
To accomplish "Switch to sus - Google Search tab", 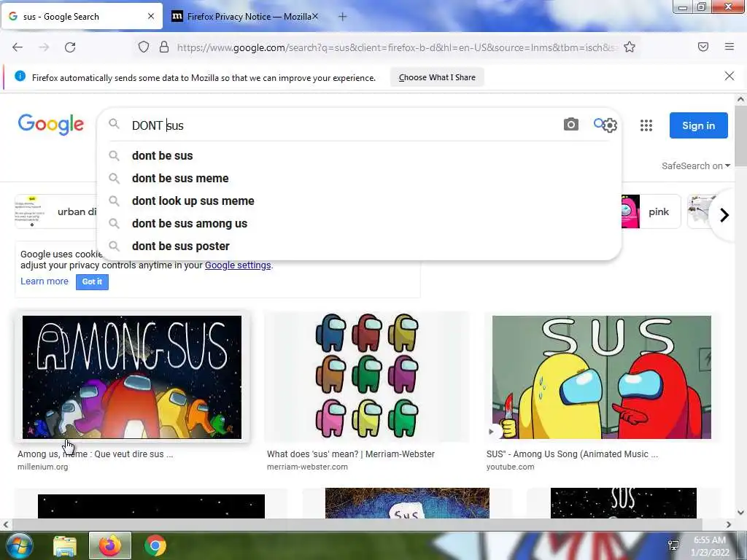I will [82, 17].
